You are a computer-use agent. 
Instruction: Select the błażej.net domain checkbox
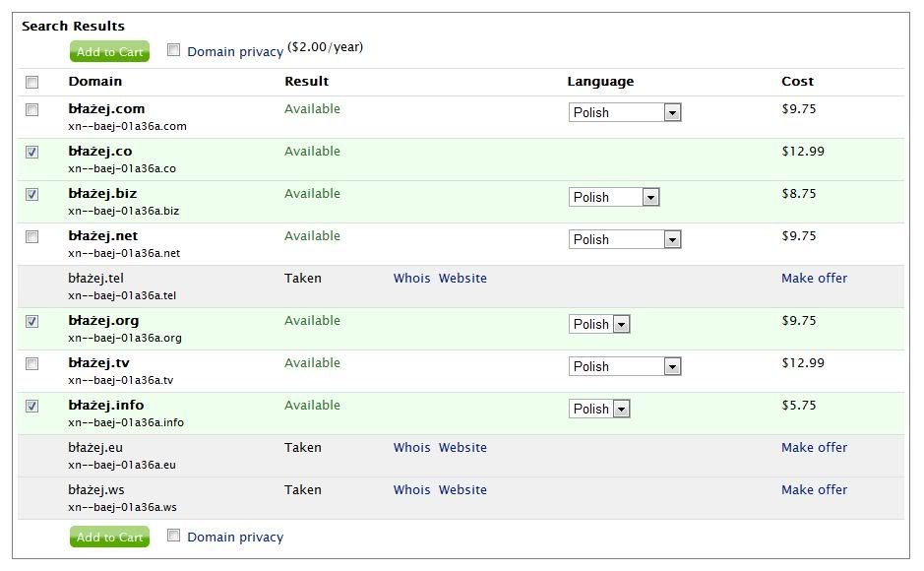tap(32, 237)
